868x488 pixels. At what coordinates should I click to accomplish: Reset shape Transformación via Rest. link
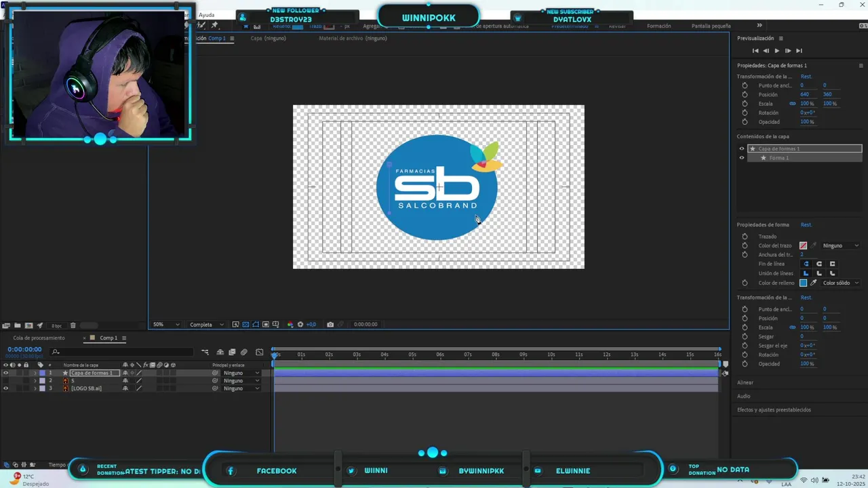pyautogui.click(x=806, y=298)
